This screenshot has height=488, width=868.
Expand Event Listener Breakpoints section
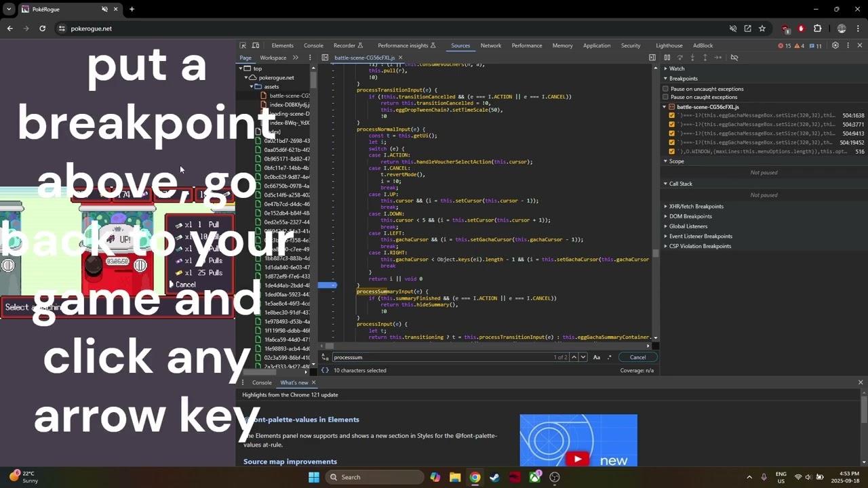click(697, 236)
